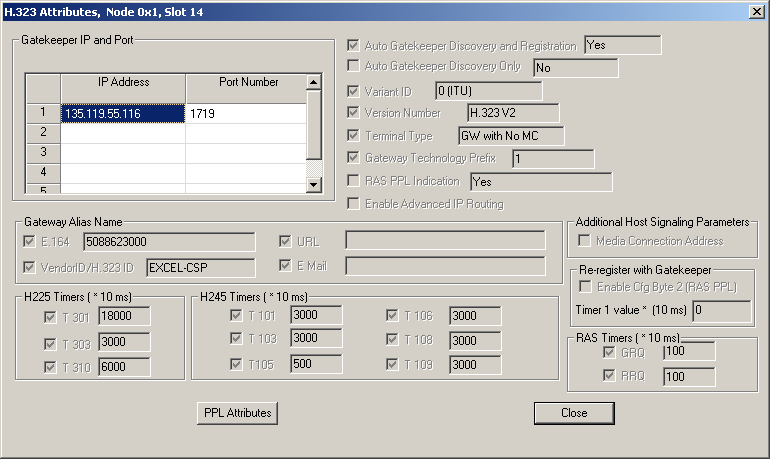This screenshot has width=770, height=459.
Task: Check Enable Advanced IP Routing
Action: pyautogui.click(x=353, y=204)
